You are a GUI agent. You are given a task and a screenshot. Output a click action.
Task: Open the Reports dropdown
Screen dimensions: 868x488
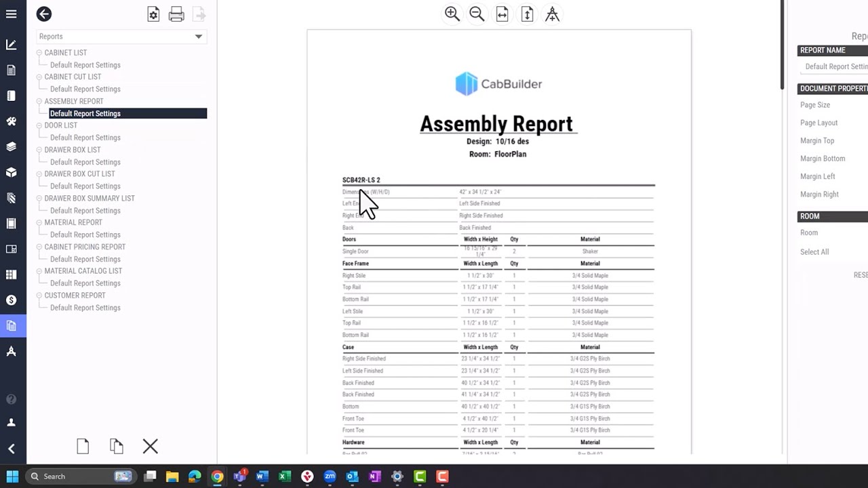point(121,37)
